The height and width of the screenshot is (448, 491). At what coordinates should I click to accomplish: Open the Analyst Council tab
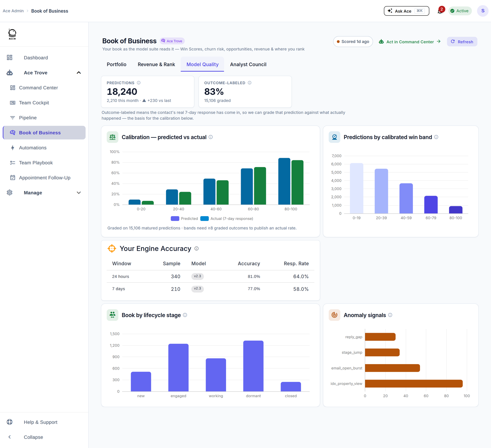(248, 64)
